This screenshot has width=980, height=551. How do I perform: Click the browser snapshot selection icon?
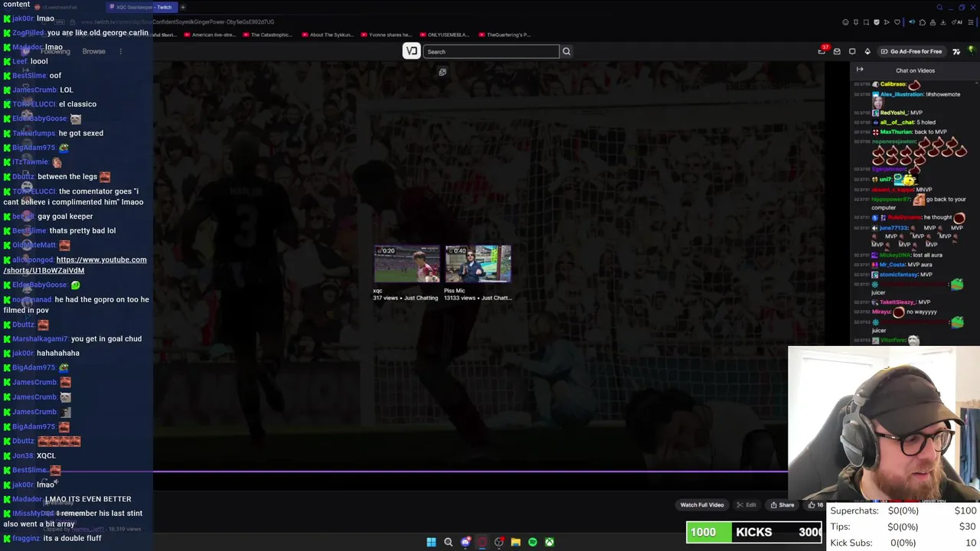point(866,22)
